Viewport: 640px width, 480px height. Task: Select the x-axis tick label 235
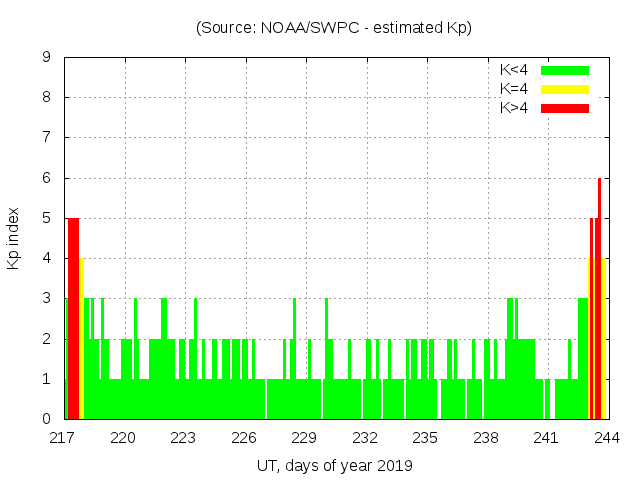tap(425, 437)
